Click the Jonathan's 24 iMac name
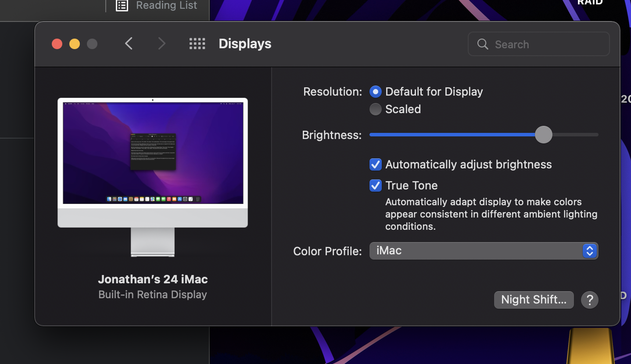 click(153, 279)
